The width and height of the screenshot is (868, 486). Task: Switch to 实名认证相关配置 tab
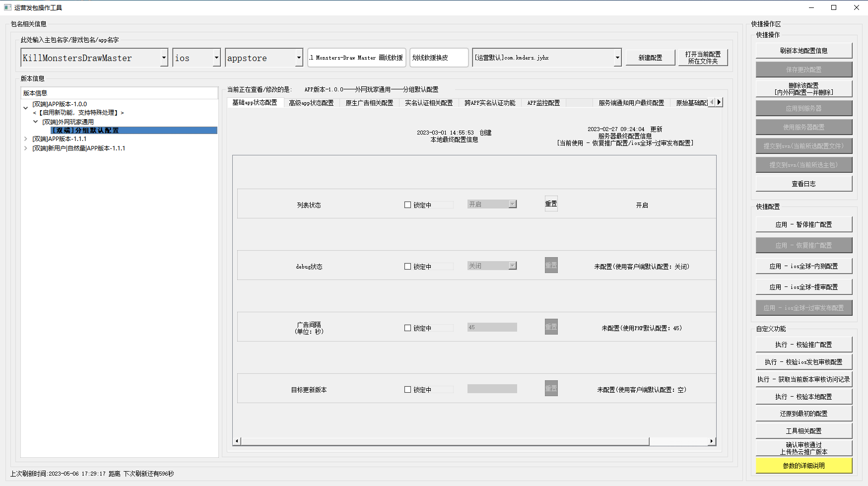(x=429, y=103)
